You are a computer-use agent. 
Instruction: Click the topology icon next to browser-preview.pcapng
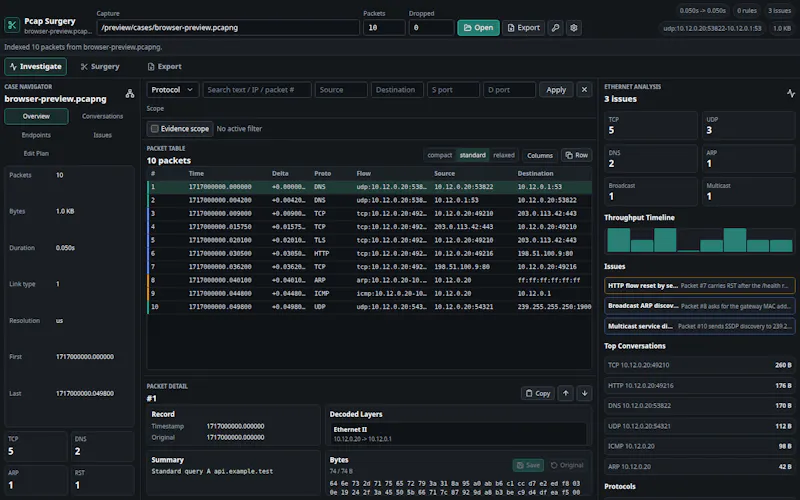(130, 93)
